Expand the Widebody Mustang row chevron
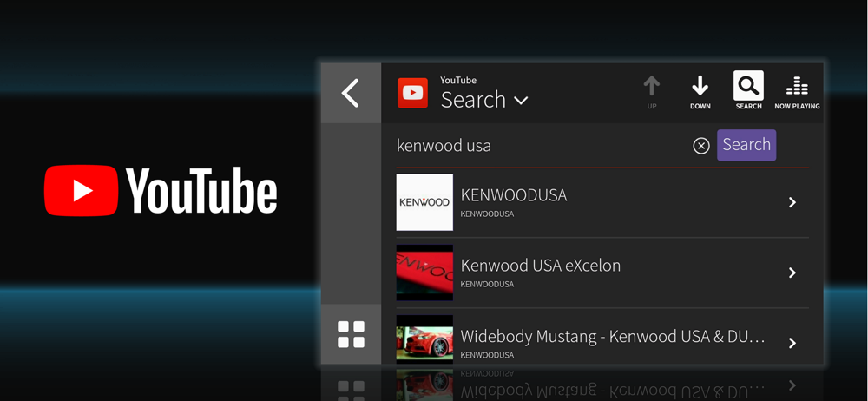This screenshot has height=401, width=868. point(792,343)
